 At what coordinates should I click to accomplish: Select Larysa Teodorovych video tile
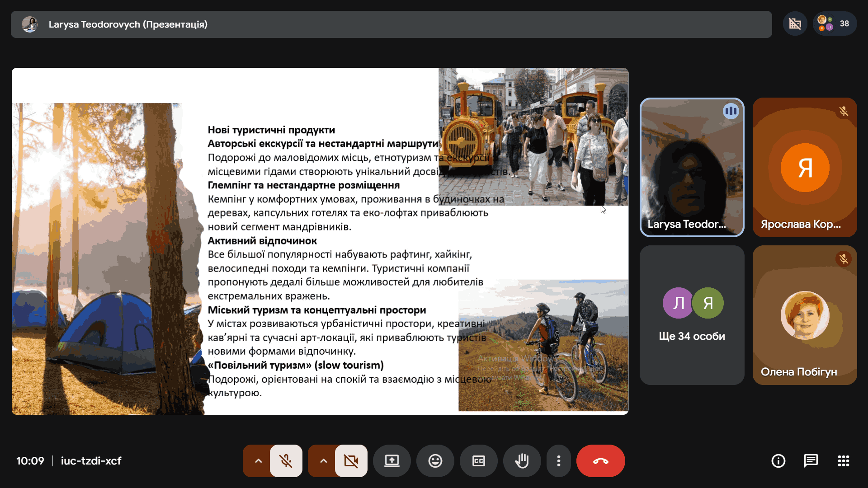(692, 167)
